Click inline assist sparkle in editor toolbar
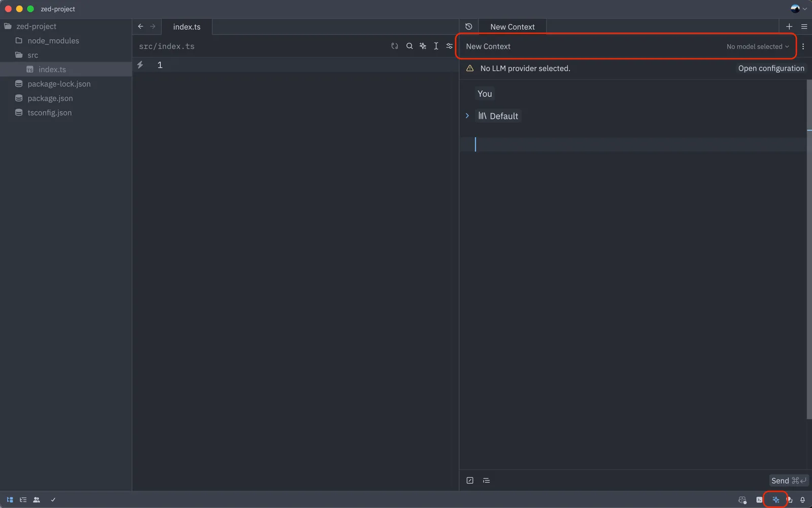The width and height of the screenshot is (812, 508). pyautogui.click(x=423, y=46)
